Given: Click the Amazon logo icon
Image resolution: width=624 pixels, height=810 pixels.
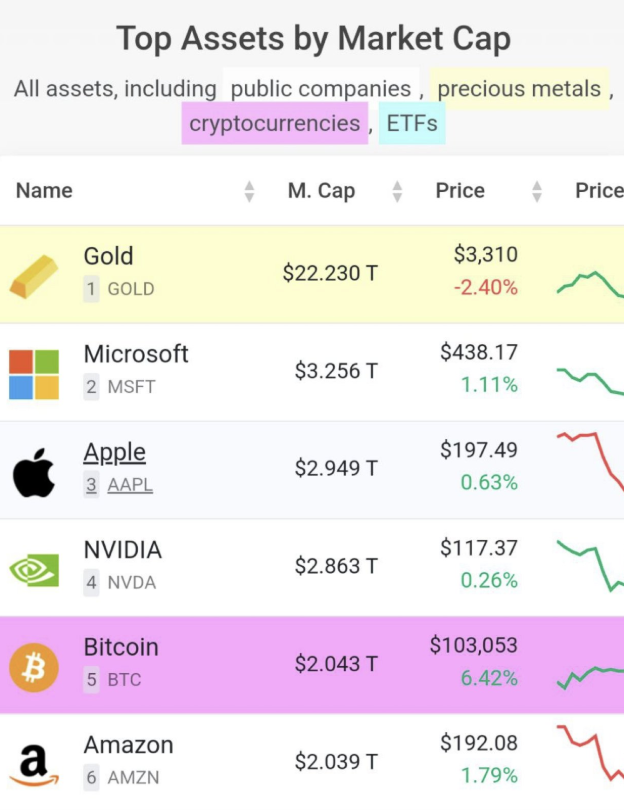Looking at the screenshot, I should [x=34, y=765].
